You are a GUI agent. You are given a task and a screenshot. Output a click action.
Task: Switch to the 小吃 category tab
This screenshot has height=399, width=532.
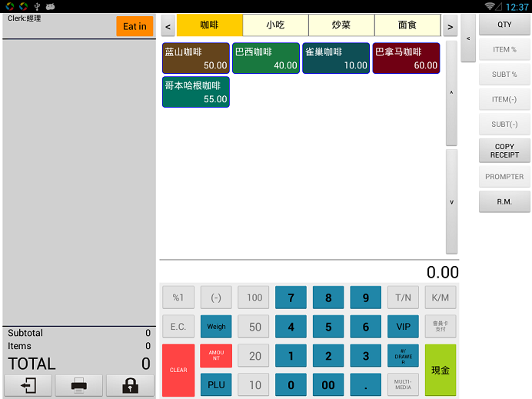tap(275, 25)
